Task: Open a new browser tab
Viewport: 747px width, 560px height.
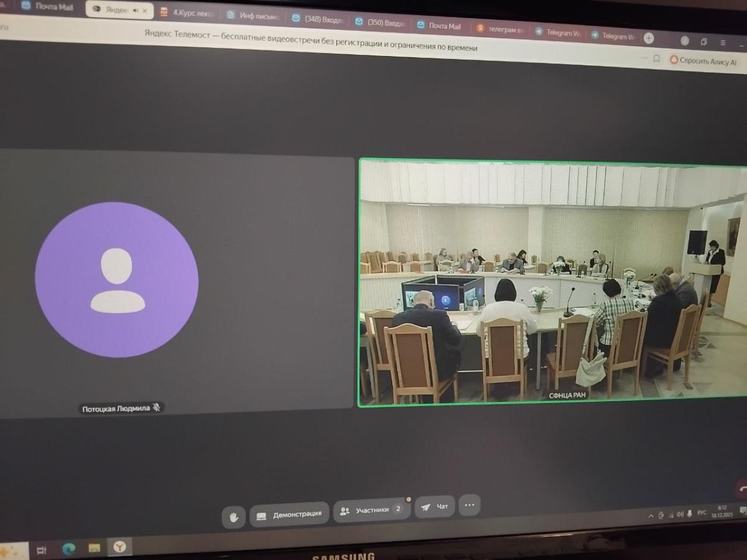Action: click(649, 38)
